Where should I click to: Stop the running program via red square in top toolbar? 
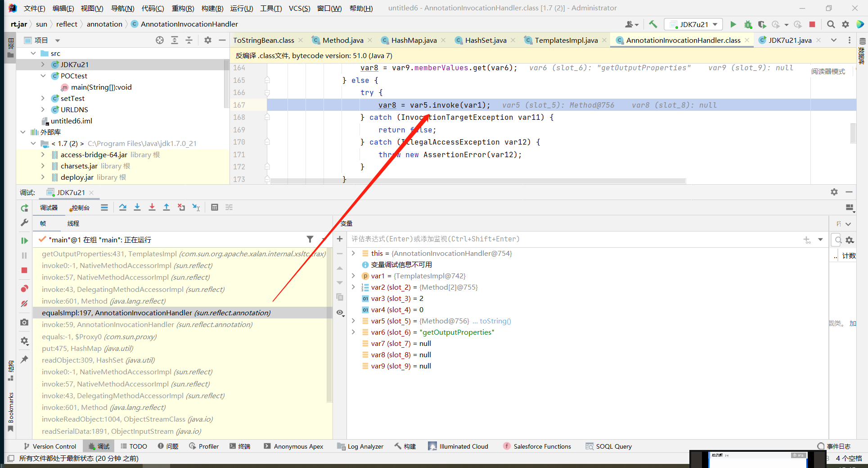pos(812,24)
